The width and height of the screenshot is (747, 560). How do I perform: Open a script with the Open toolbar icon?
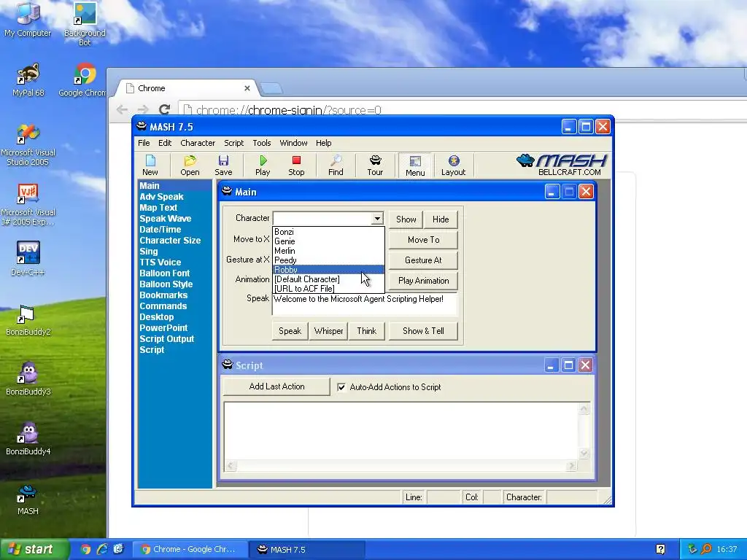point(190,166)
